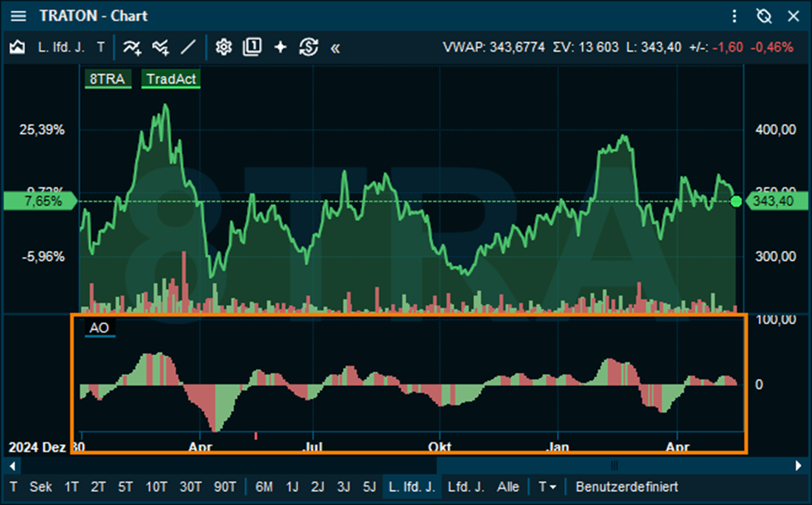Select the 2J time range
The width and height of the screenshot is (812, 505).
[317, 487]
